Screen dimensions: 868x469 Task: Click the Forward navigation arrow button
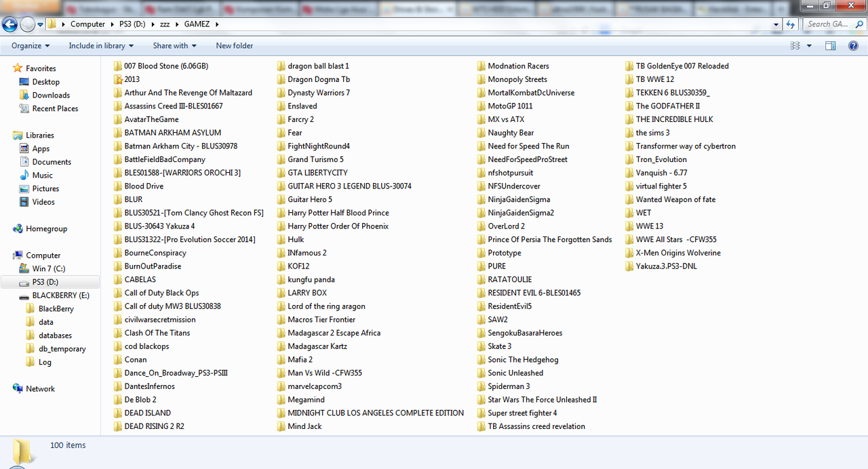pyautogui.click(x=27, y=24)
